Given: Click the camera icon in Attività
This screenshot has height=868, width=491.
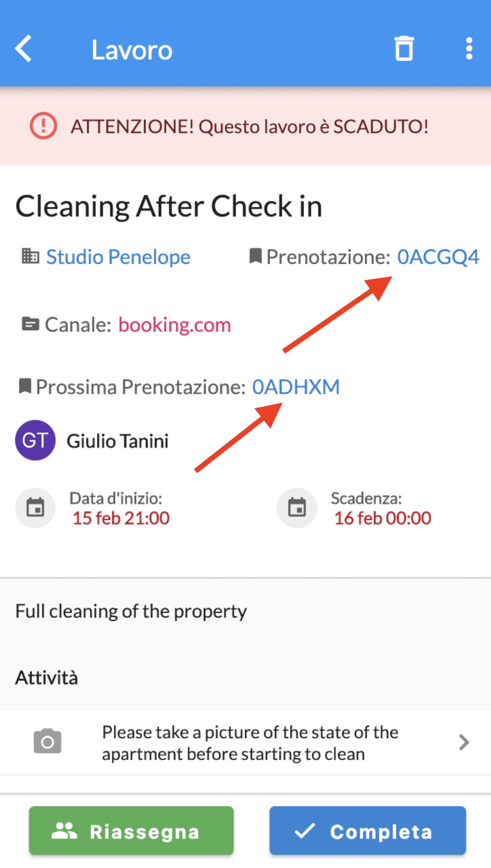Looking at the screenshot, I should (x=47, y=742).
